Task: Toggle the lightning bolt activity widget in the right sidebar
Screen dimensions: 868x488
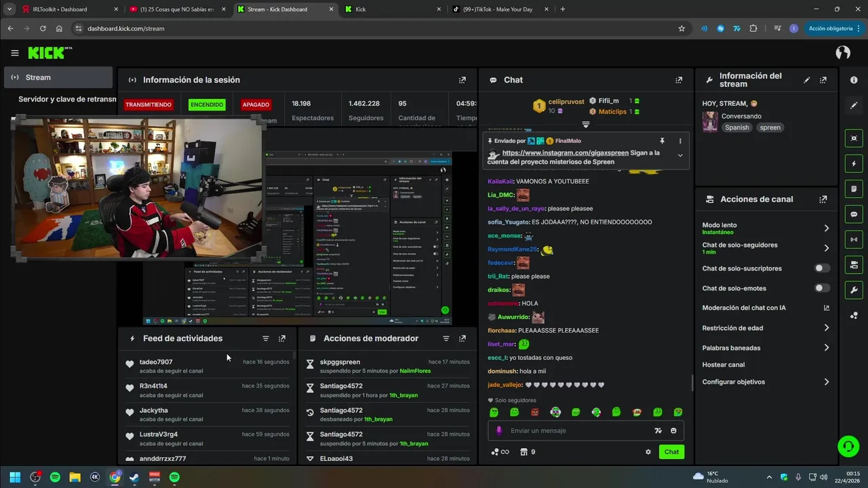Action: tap(854, 163)
